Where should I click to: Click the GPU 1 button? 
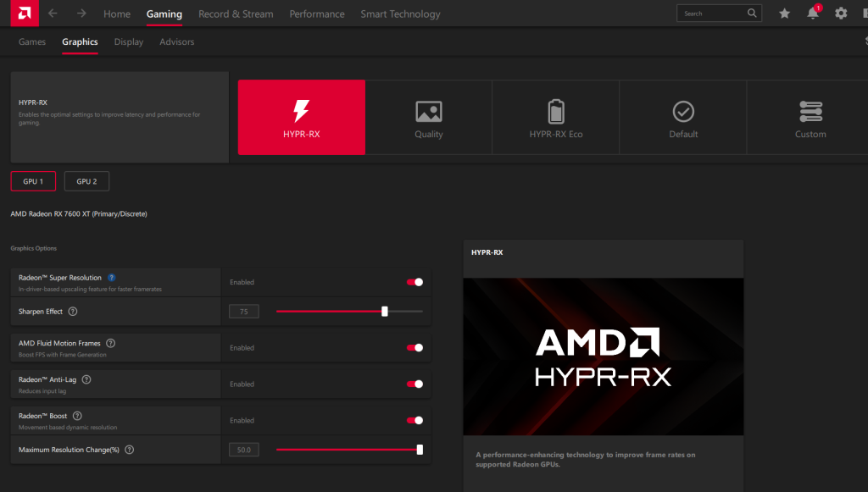coord(33,181)
